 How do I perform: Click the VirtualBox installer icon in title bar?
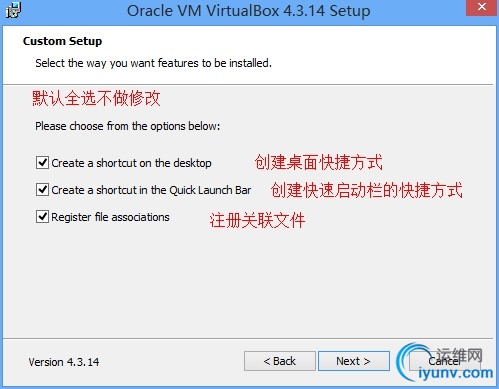pyautogui.click(x=13, y=10)
